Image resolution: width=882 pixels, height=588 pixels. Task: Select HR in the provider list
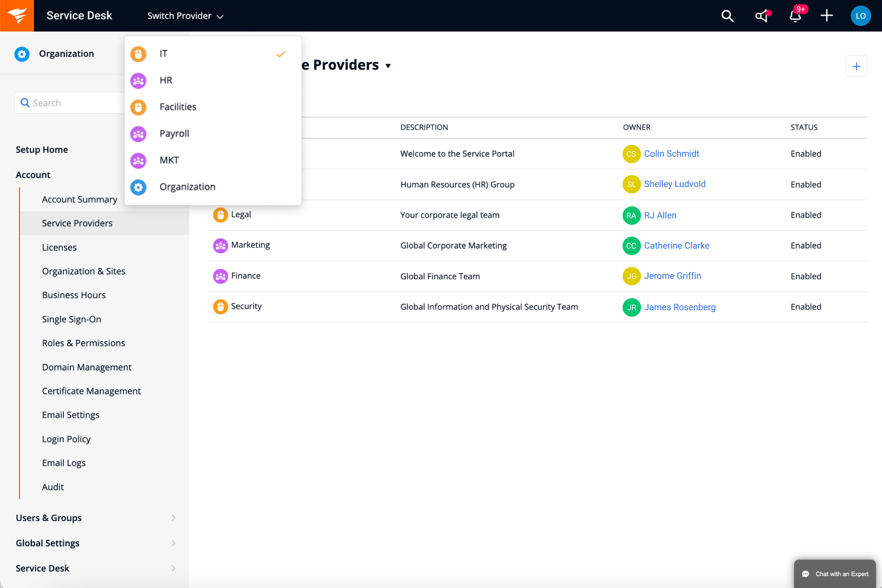pos(166,81)
